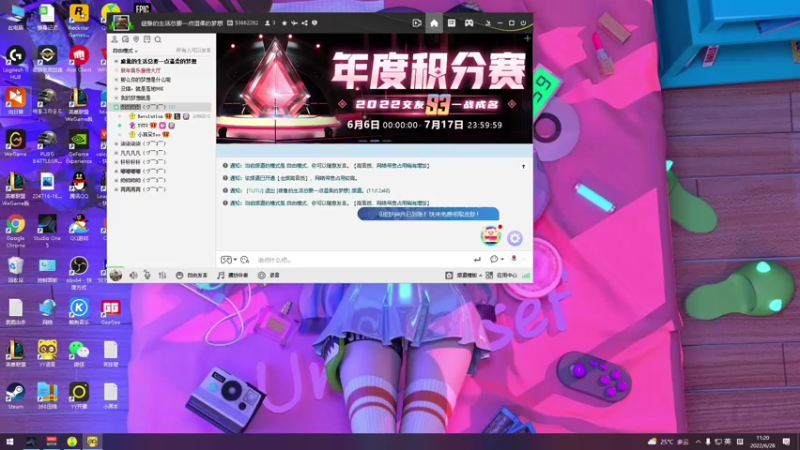Click the plus icon above the banner
This screenshot has height=450, width=800.
click(527, 38)
